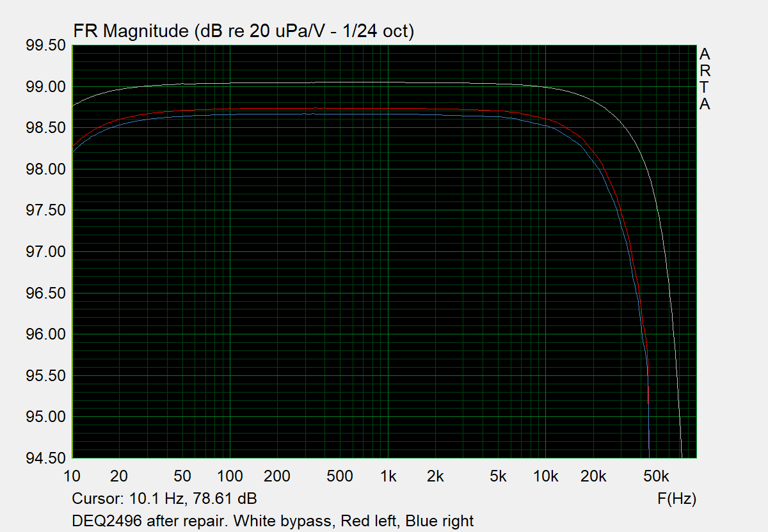The height and width of the screenshot is (532, 768).
Task: Click the vertical ARTA watermark label
Action: click(x=705, y=79)
